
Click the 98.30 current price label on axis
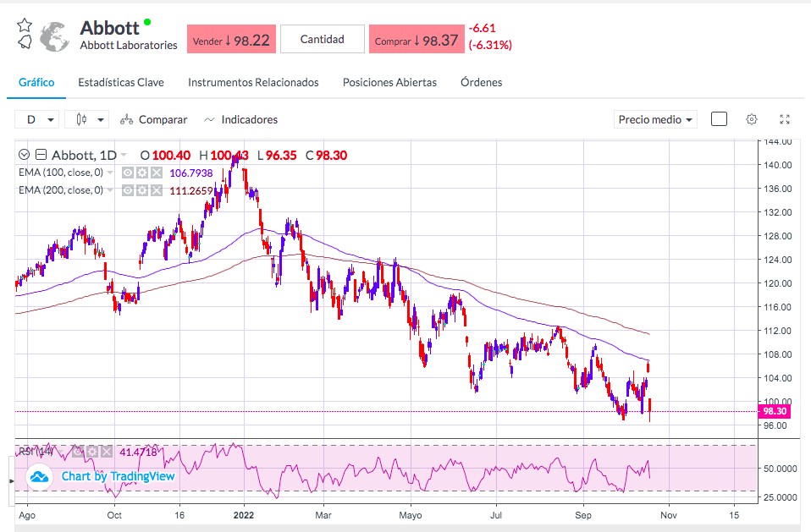pos(774,412)
